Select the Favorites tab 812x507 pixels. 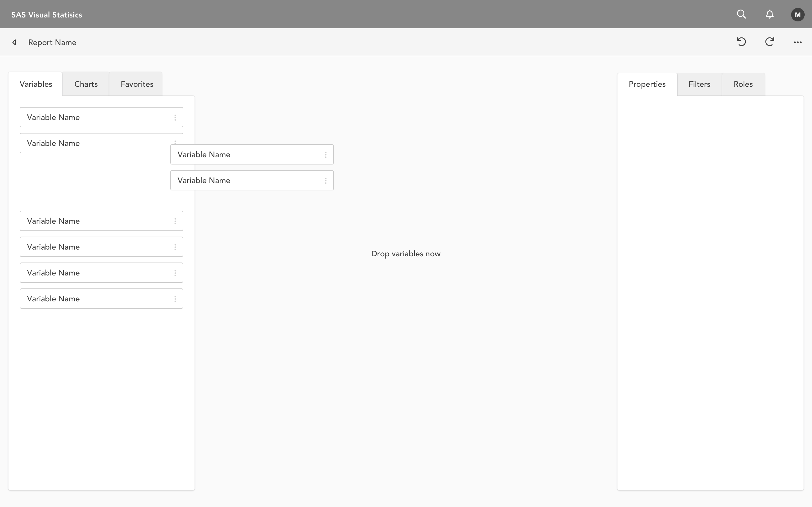tap(137, 84)
